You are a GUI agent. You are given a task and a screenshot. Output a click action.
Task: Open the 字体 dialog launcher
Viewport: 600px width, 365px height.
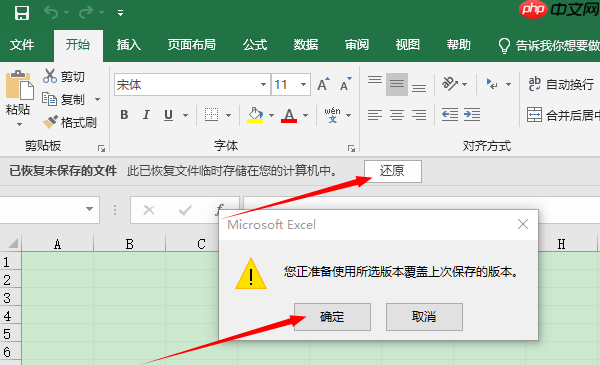click(x=351, y=148)
